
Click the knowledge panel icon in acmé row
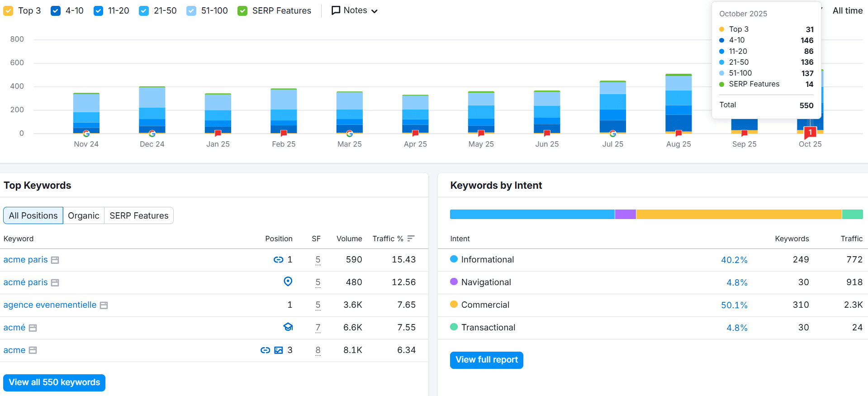tap(288, 327)
